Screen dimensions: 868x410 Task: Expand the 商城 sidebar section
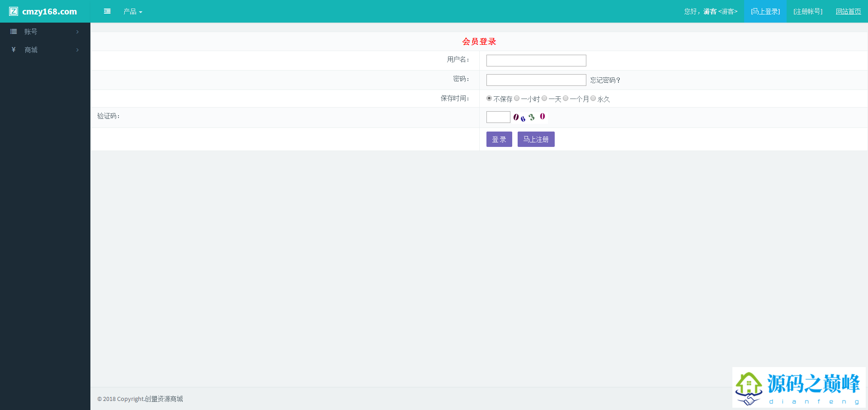pyautogui.click(x=45, y=50)
